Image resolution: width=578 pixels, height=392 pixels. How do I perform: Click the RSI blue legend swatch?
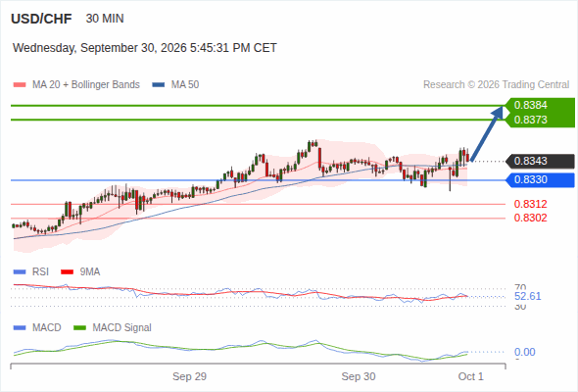click(x=20, y=272)
